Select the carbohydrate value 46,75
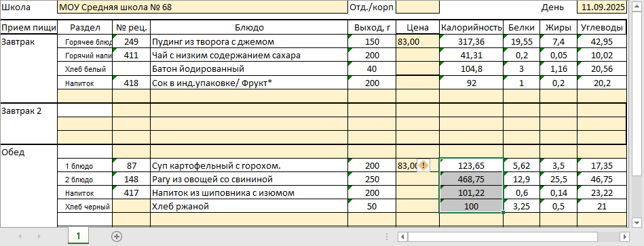The width and height of the screenshot is (644, 246). click(x=602, y=179)
